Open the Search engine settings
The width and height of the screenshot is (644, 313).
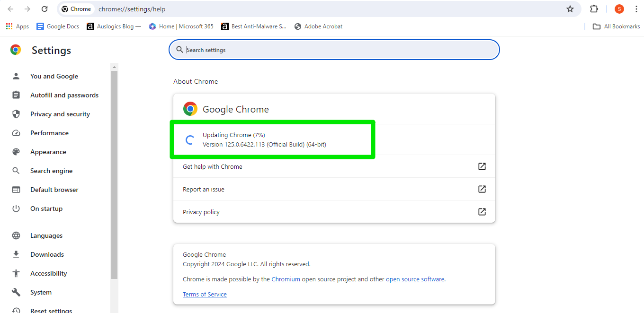coord(52,171)
